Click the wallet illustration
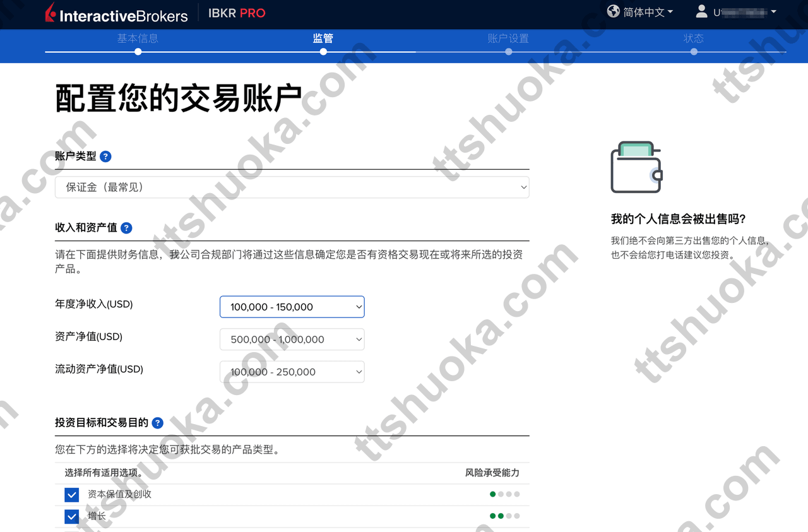The height and width of the screenshot is (532, 808). pyautogui.click(x=636, y=167)
